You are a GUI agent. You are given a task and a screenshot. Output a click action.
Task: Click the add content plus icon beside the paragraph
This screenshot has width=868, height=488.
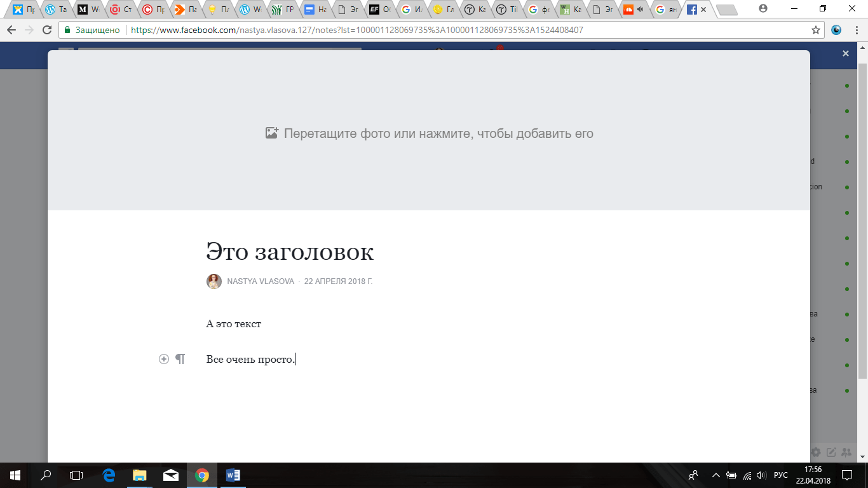[165, 358]
